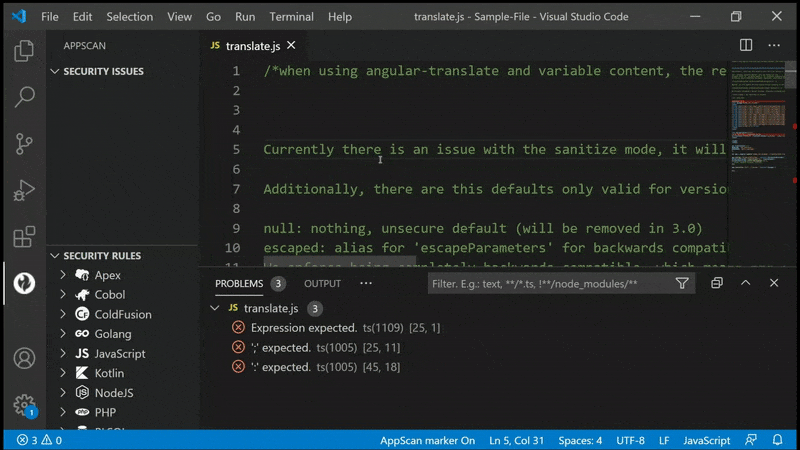The height and width of the screenshot is (450, 800).
Task: Toggle the problems filter funnel icon
Action: [682, 284]
